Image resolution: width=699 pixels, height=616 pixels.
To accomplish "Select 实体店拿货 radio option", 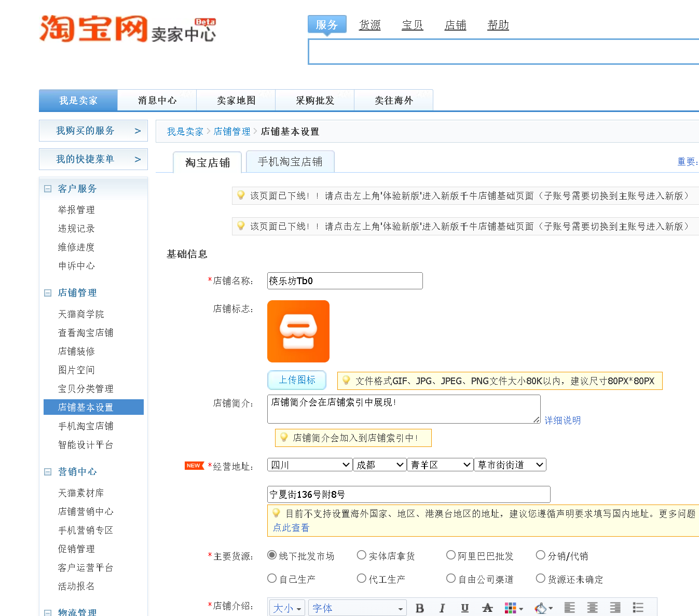I will (362, 555).
